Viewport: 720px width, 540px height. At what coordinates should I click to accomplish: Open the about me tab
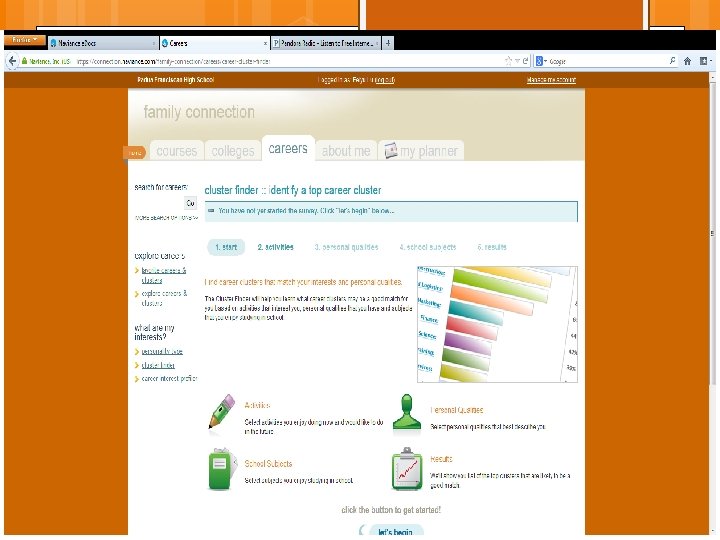click(346, 151)
